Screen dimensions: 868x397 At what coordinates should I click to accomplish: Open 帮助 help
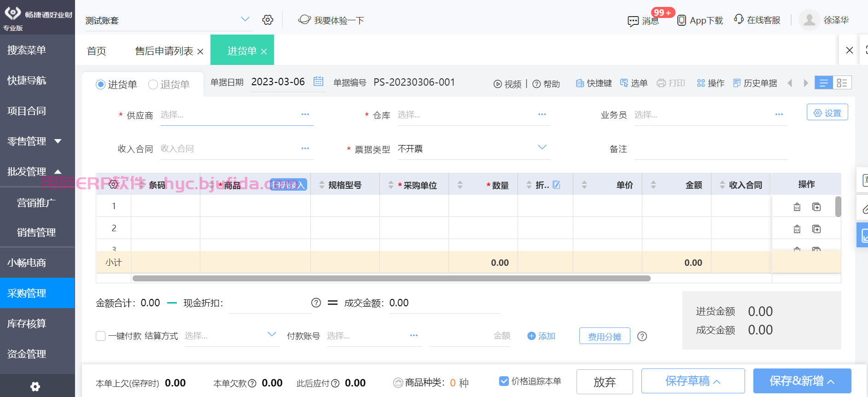click(546, 84)
